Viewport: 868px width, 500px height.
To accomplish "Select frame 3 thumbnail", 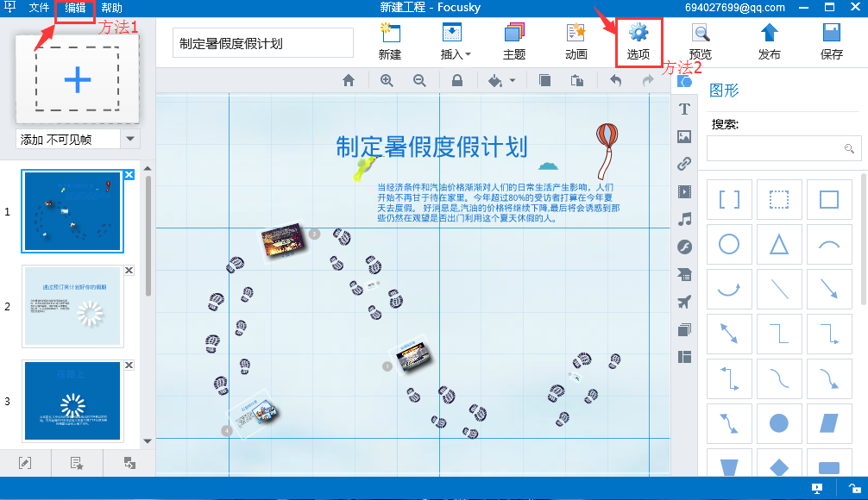I will pos(72,401).
